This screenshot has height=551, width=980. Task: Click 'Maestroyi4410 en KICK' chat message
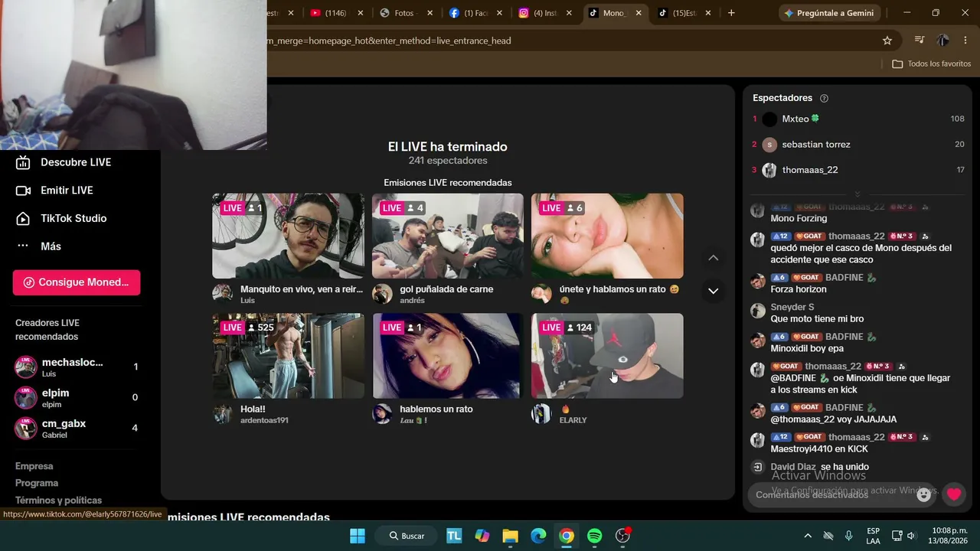819,449
